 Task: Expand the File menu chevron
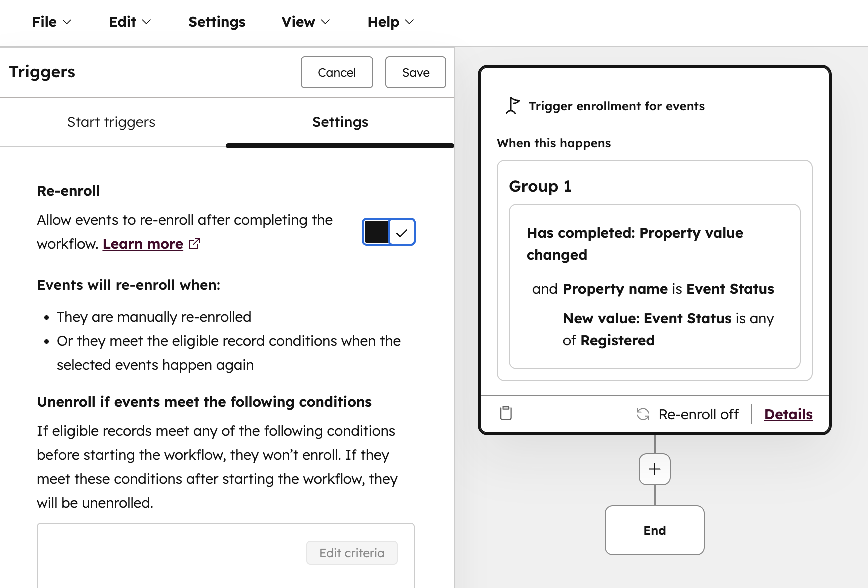pyautogui.click(x=67, y=22)
